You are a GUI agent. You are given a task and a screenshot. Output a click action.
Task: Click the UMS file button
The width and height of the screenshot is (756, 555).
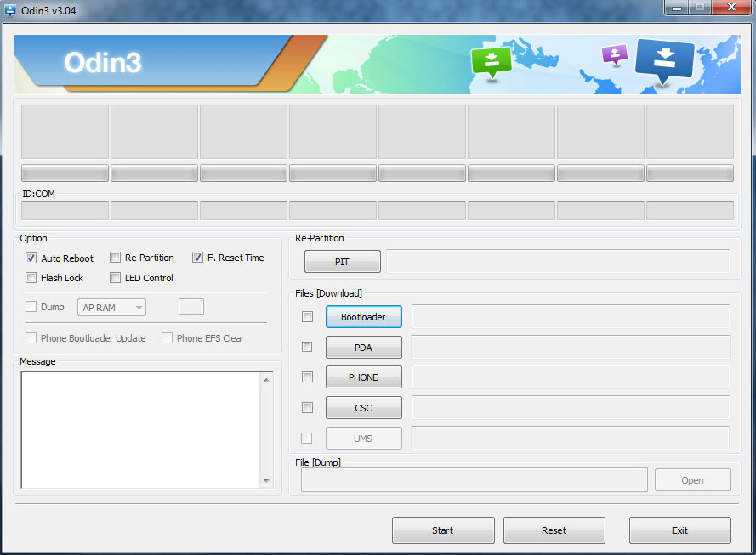click(363, 439)
